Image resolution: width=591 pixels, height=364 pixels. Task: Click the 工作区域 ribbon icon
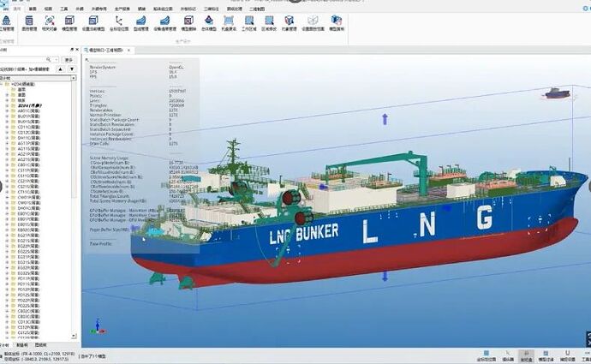[249, 22]
